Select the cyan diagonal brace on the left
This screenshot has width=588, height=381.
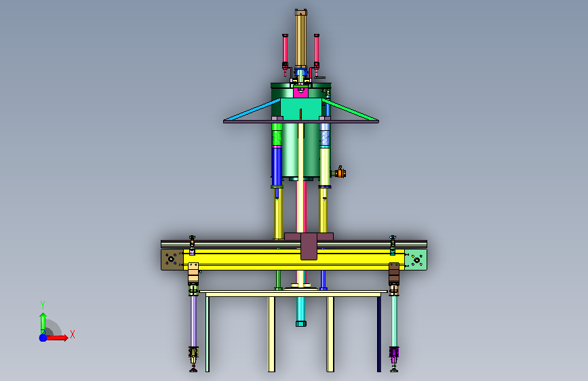(x=252, y=111)
